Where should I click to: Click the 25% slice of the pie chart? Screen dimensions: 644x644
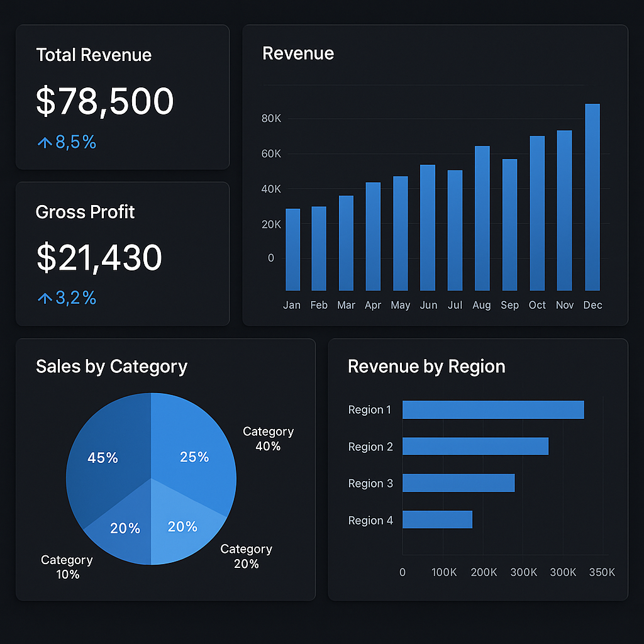[195, 458]
